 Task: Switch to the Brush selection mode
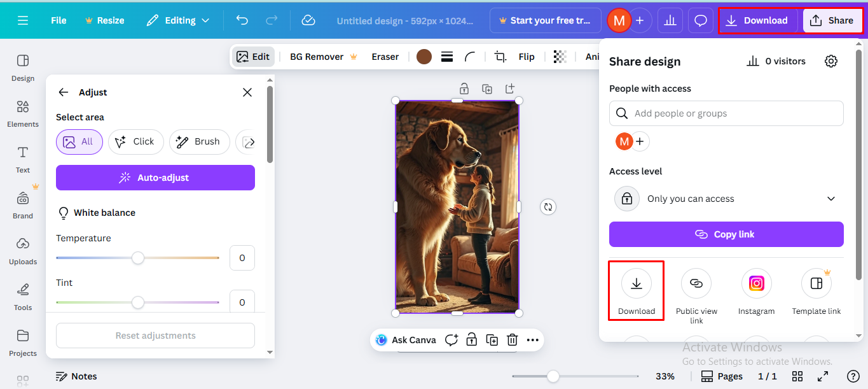tap(199, 141)
